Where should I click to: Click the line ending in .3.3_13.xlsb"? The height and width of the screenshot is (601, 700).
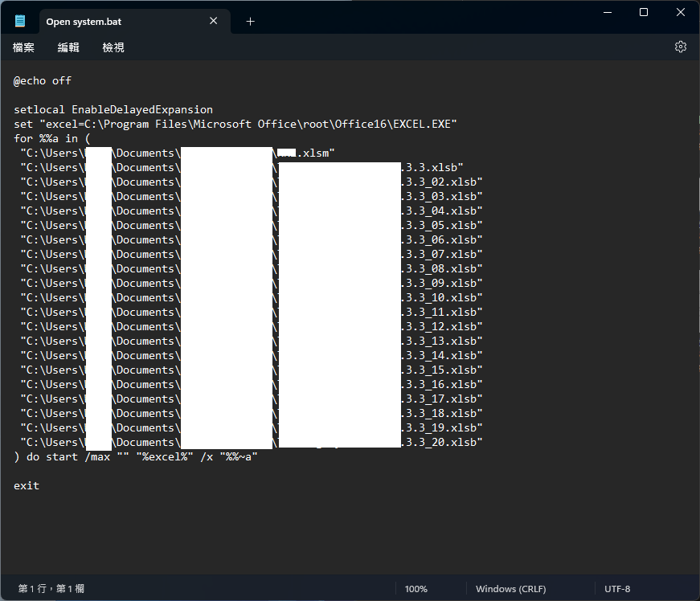click(252, 341)
